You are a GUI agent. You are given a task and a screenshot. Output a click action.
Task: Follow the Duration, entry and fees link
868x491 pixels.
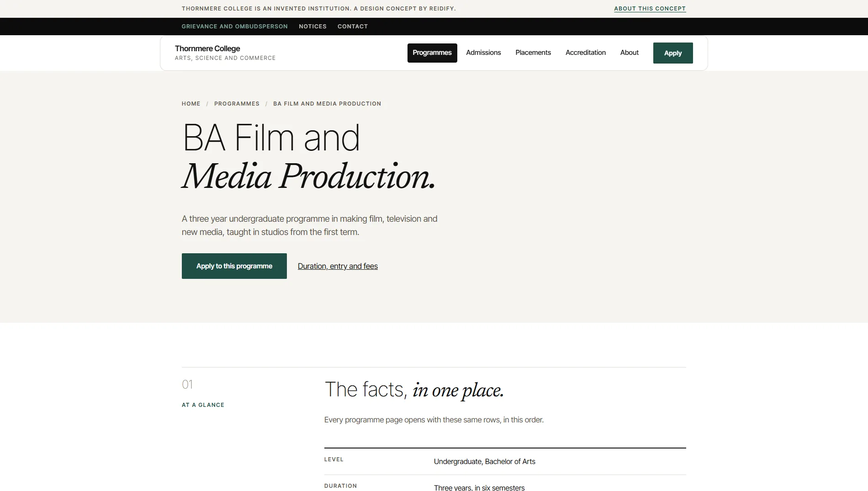pyautogui.click(x=338, y=266)
